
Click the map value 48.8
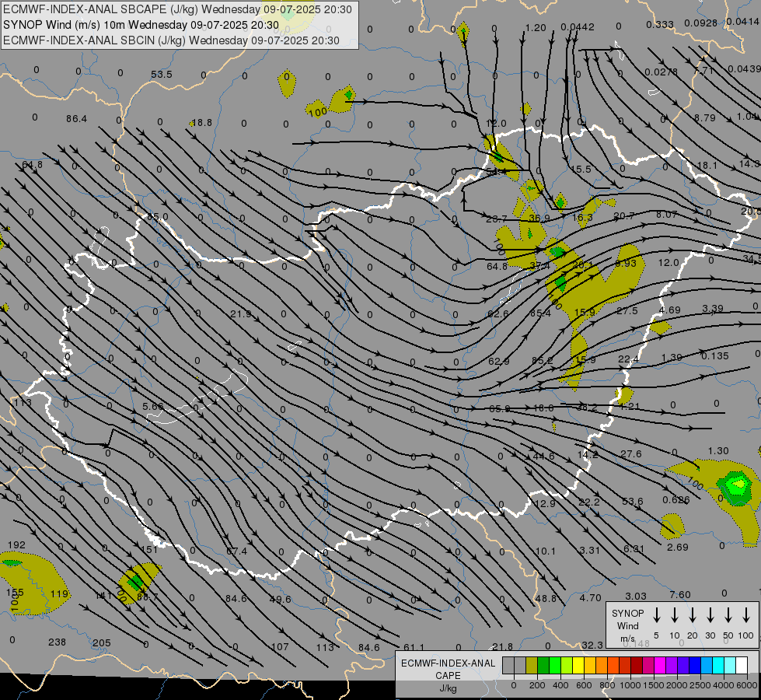(x=546, y=598)
